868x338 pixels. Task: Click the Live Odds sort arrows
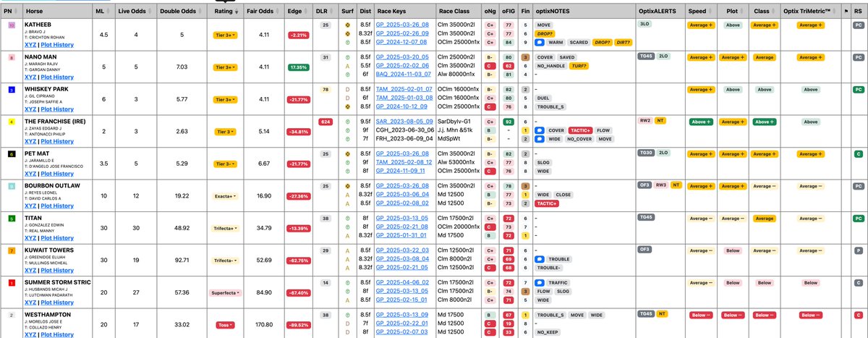[150, 12]
